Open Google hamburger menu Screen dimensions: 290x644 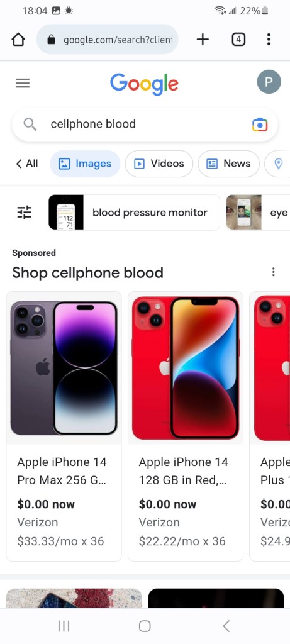pos(23,84)
